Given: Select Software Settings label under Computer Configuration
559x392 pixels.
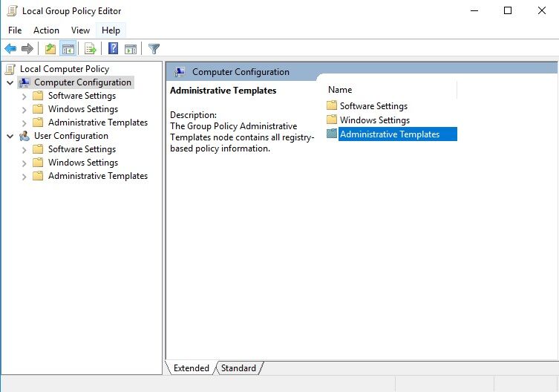Looking at the screenshot, I should [82, 96].
